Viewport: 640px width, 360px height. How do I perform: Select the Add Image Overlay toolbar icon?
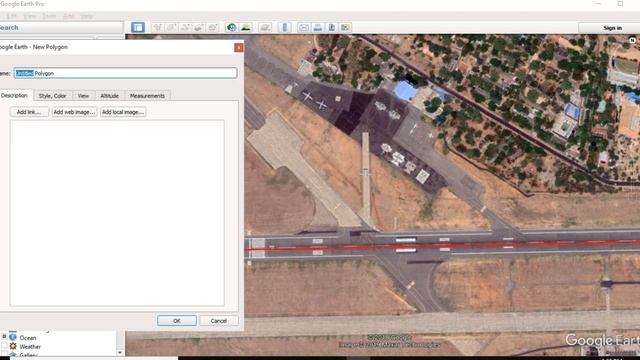[199, 27]
